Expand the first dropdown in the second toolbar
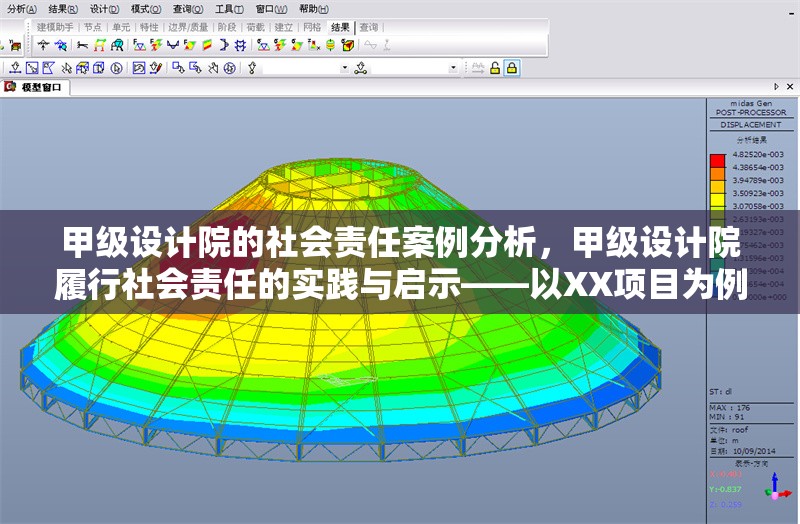This screenshot has width=800, height=524. click(345, 68)
